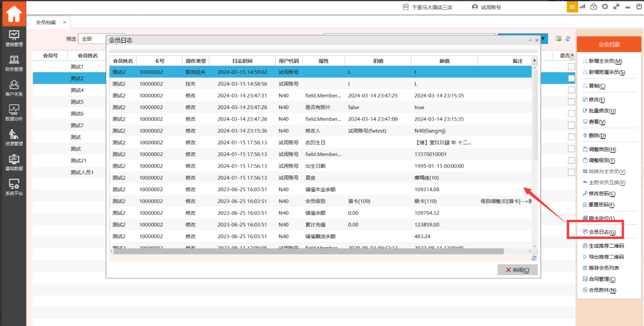Click the lock screen icon in top bar

click(593, 7)
